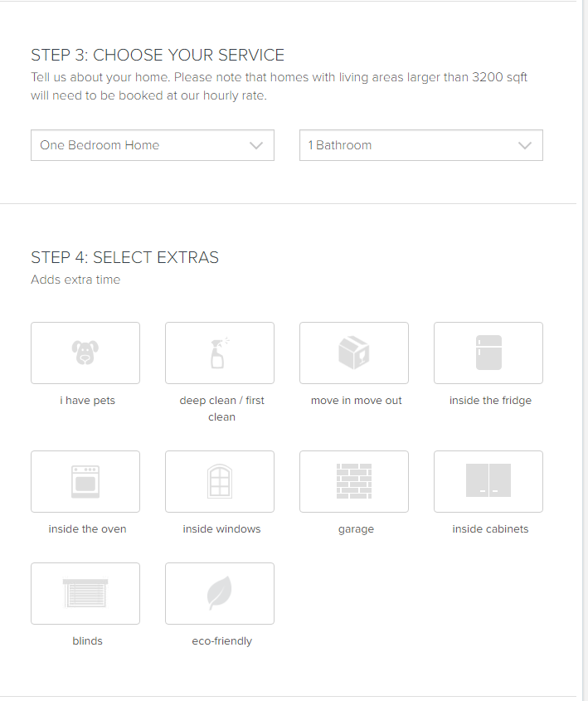Viewport: 588px width, 701px height.
Task: Choose the spray bottle deep clean icon
Action: 220,353
